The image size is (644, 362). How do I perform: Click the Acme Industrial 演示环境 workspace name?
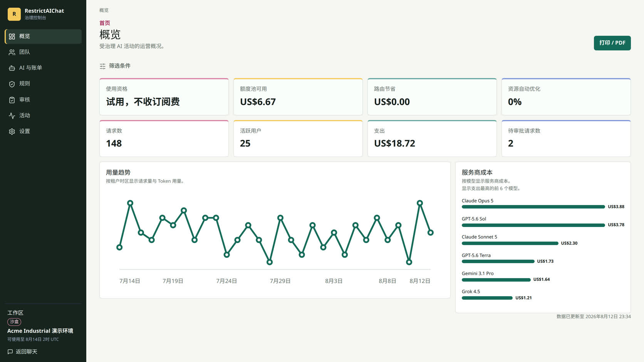coord(40,331)
